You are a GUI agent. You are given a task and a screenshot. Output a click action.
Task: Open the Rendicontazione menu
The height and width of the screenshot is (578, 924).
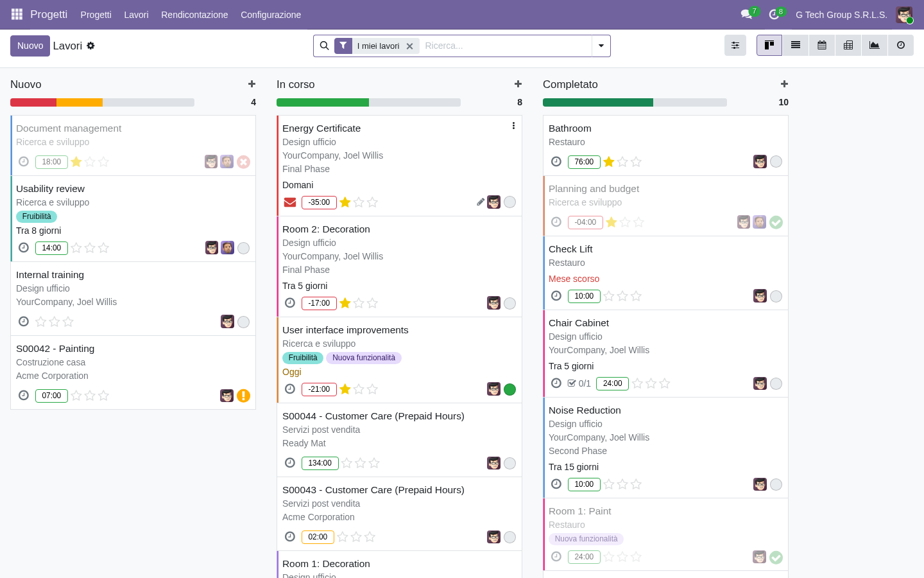(194, 15)
